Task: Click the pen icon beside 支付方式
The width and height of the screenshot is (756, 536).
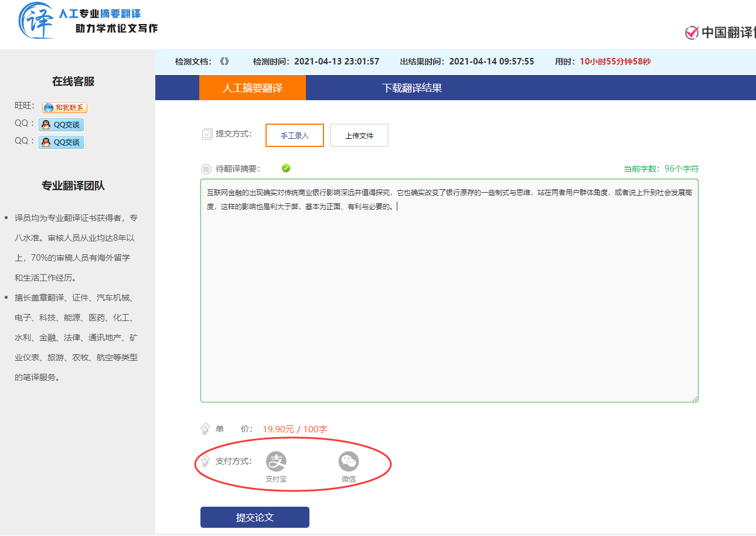Action: pos(205,461)
